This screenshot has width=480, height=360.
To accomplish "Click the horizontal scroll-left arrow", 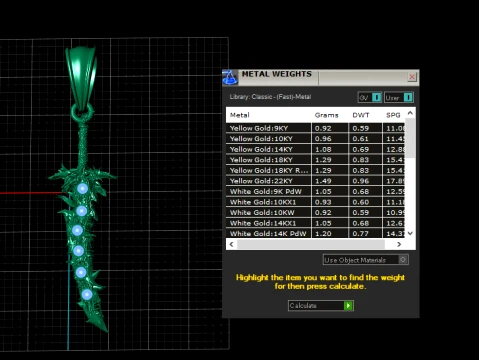I will 231,244.
